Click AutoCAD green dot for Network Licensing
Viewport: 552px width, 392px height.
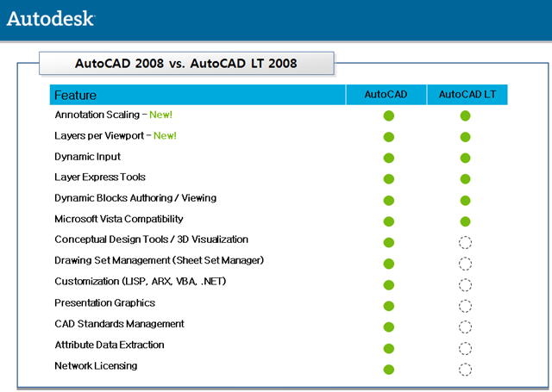tap(389, 370)
